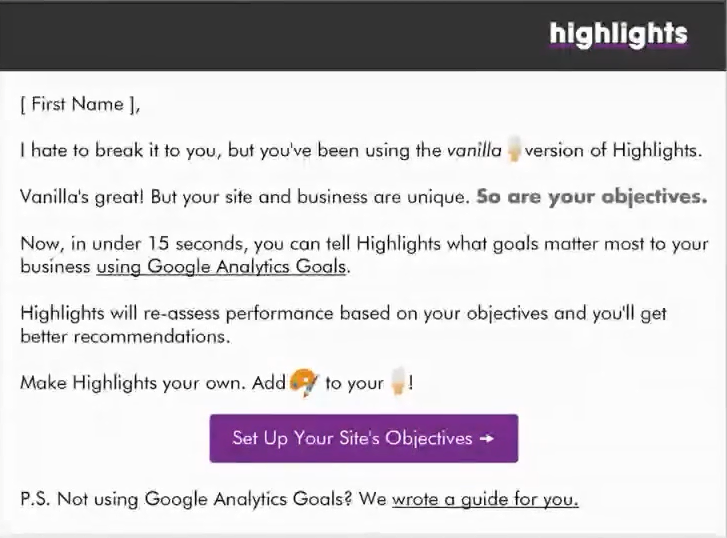Click the ice cream emoji before exclamation mark
Viewport: 727px width, 538px height.
[x=398, y=381]
